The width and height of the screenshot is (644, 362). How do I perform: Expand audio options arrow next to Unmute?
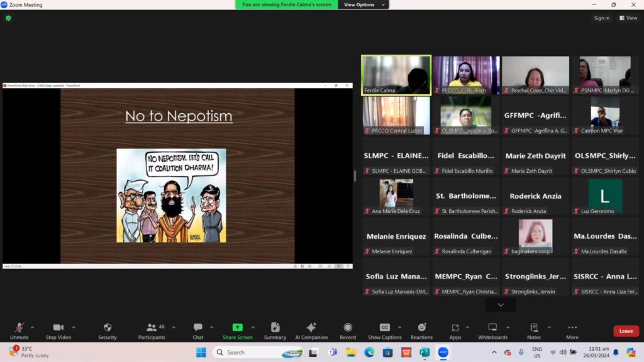click(33, 327)
